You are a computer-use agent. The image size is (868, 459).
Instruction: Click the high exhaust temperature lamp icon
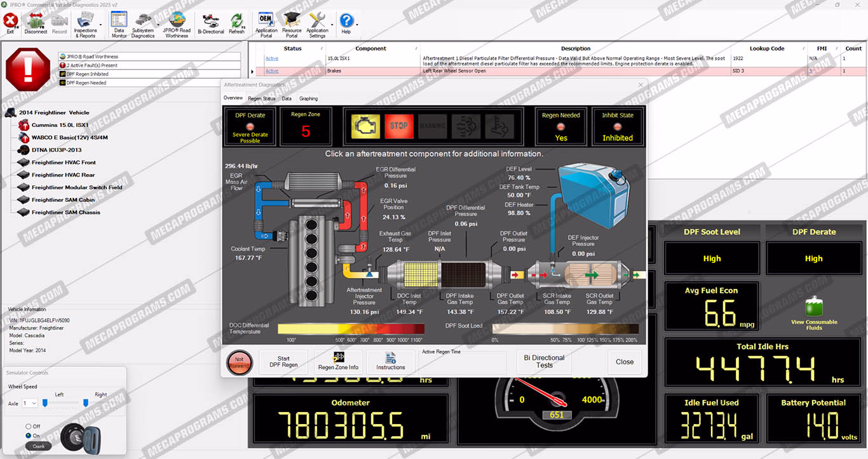[499, 126]
